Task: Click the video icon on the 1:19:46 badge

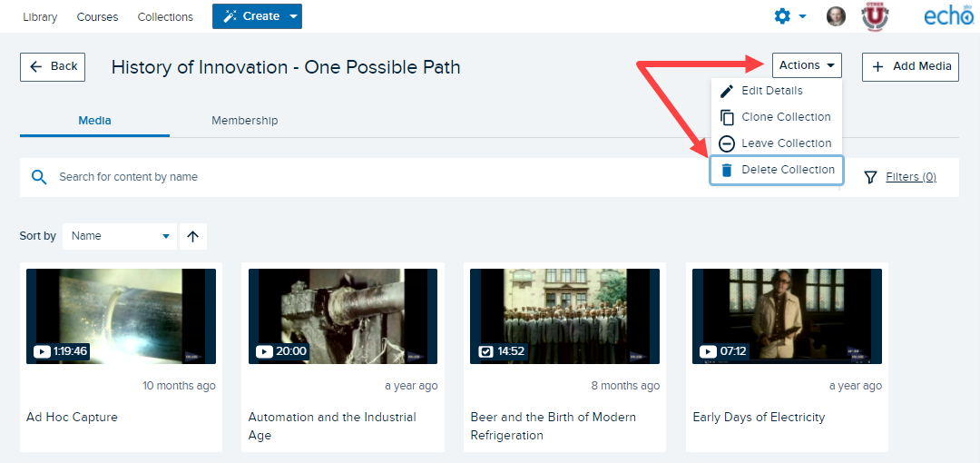Action: 42,351
